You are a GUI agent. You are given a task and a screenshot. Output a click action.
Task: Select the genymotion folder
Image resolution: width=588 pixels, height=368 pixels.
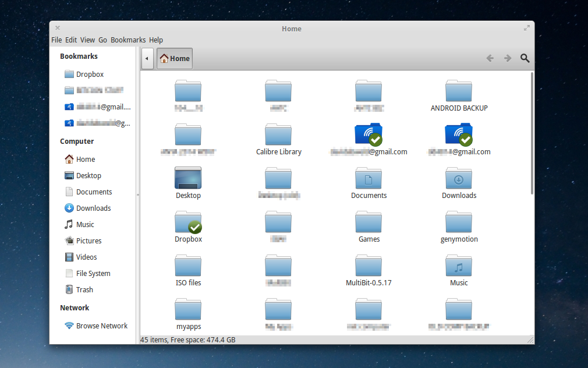click(459, 227)
